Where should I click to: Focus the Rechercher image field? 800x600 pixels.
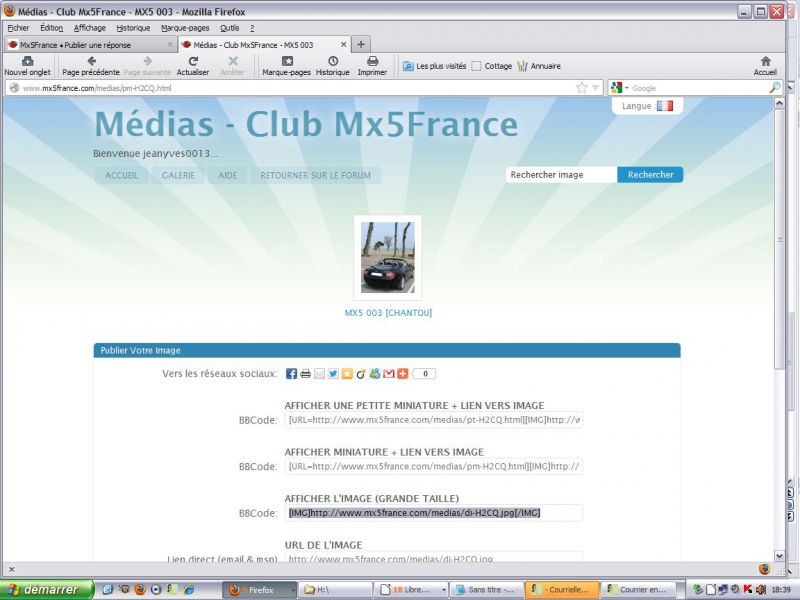[x=561, y=174]
